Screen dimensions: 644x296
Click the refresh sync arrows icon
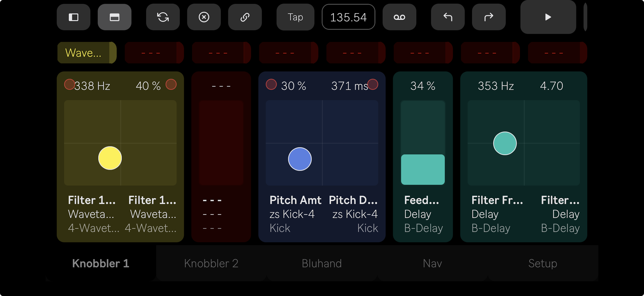[x=163, y=17]
